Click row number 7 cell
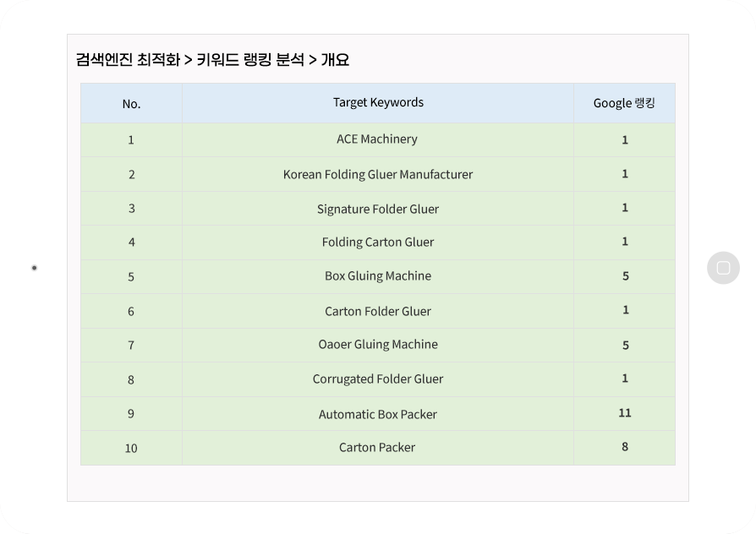 [131, 345]
